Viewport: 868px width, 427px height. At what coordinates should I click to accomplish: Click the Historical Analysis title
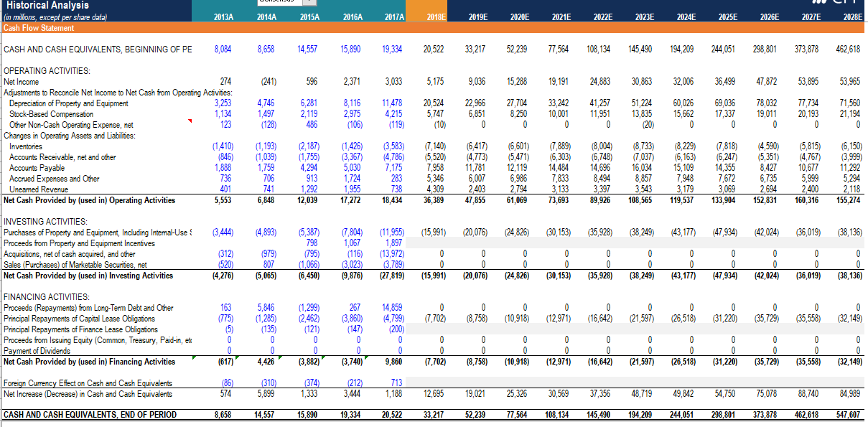pyautogui.click(x=47, y=6)
